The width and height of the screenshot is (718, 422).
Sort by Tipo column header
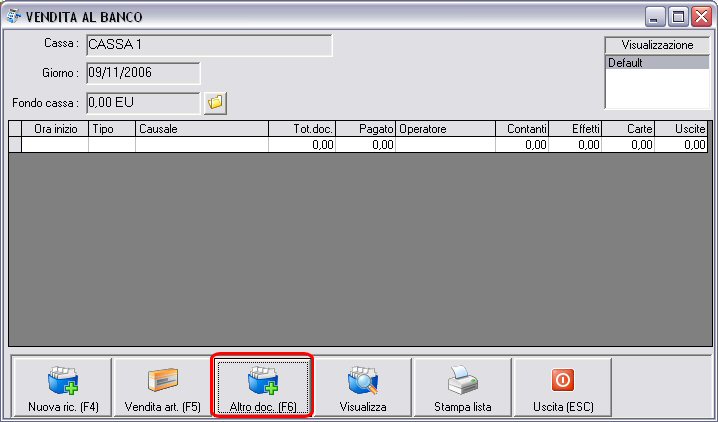(112, 129)
